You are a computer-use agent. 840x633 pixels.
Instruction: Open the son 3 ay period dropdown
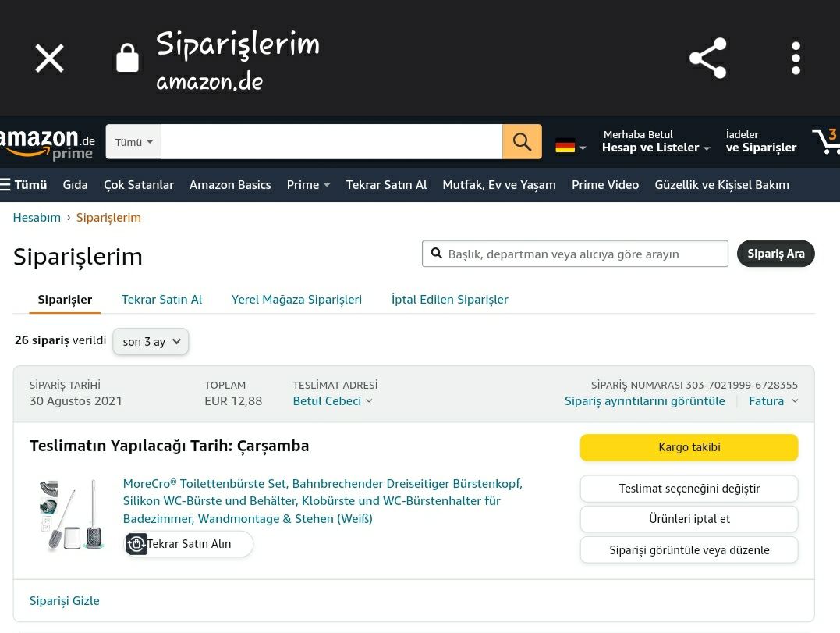(151, 341)
